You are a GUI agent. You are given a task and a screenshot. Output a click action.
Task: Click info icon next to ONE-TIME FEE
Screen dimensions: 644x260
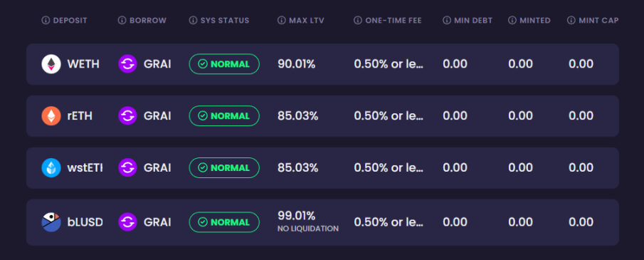pos(358,20)
